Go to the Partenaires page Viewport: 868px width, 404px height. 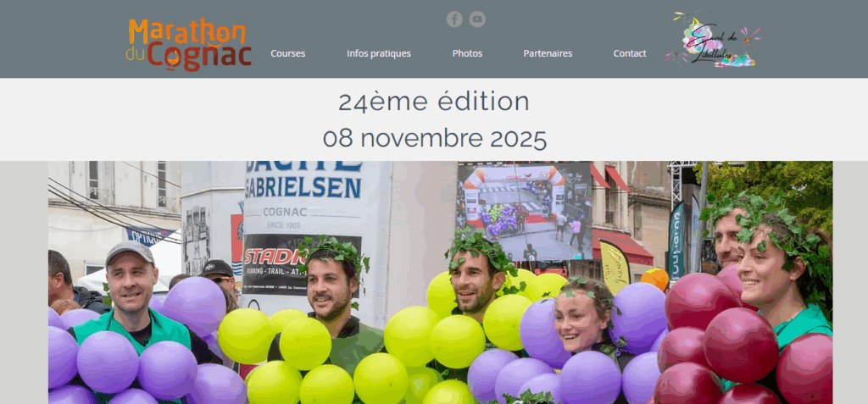click(x=548, y=53)
